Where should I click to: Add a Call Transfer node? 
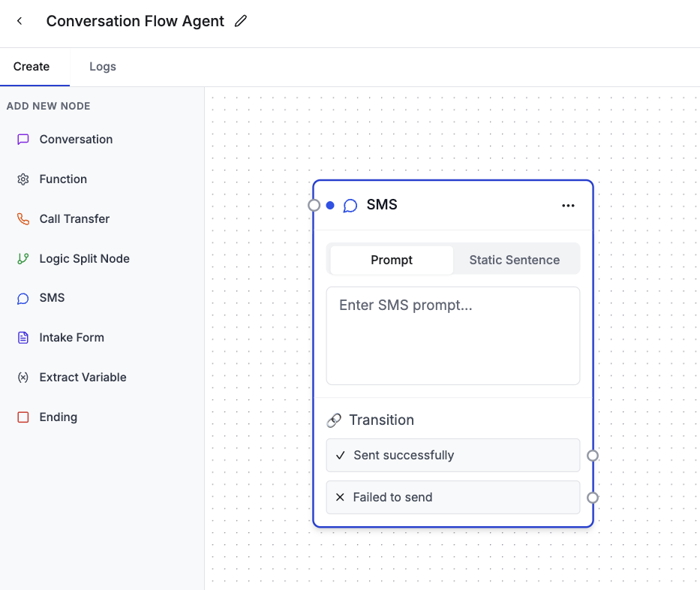click(74, 219)
